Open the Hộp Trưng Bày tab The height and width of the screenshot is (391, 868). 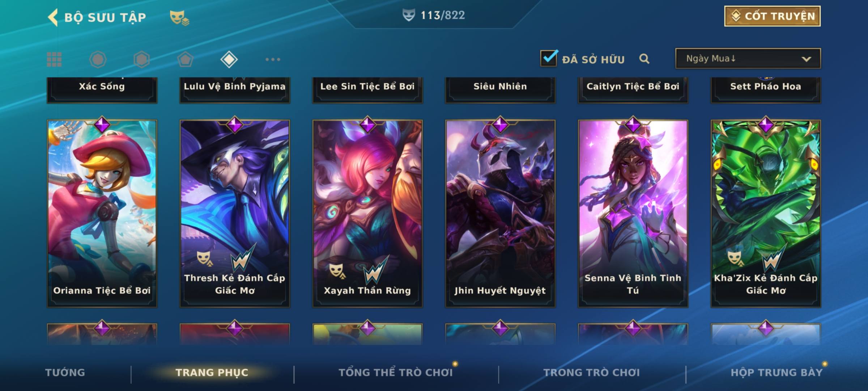pos(776,373)
